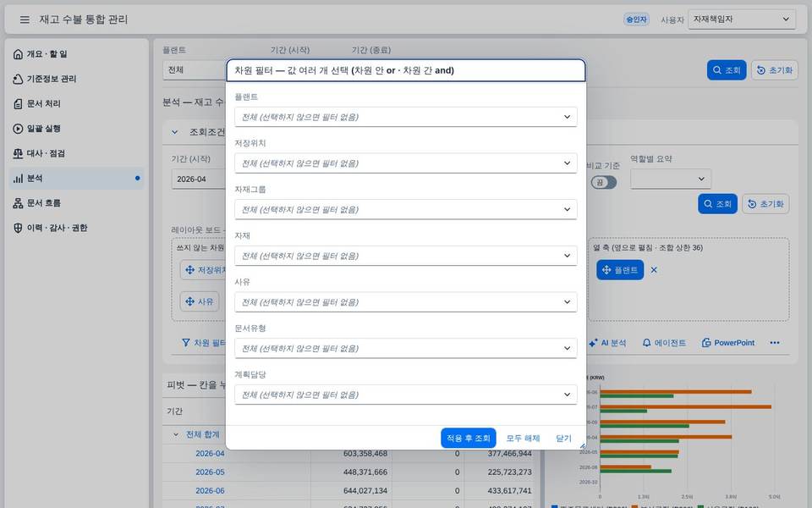Select 분석 in sidebar
Viewport: 812px width, 508px height.
click(x=77, y=179)
